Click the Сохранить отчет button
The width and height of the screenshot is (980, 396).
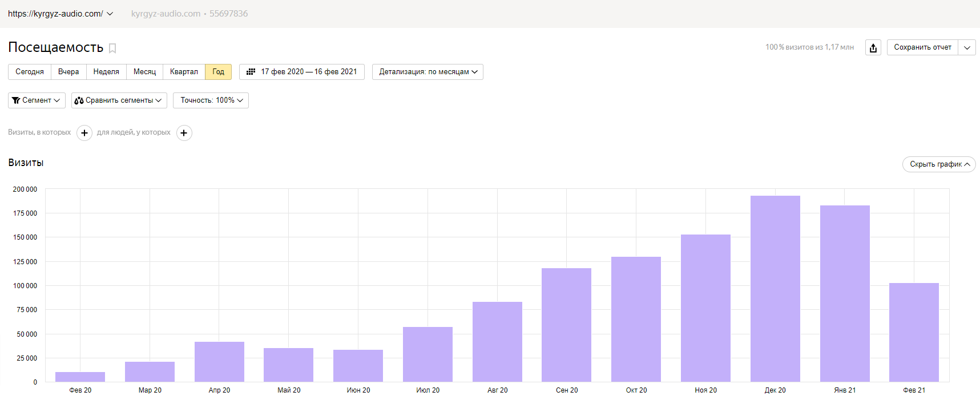pyautogui.click(x=922, y=47)
